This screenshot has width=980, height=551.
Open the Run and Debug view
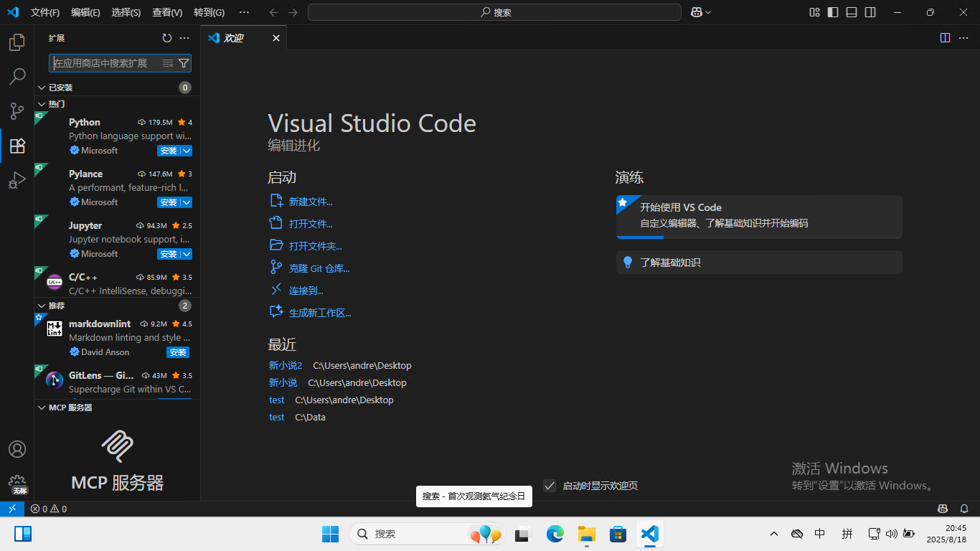click(x=17, y=180)
